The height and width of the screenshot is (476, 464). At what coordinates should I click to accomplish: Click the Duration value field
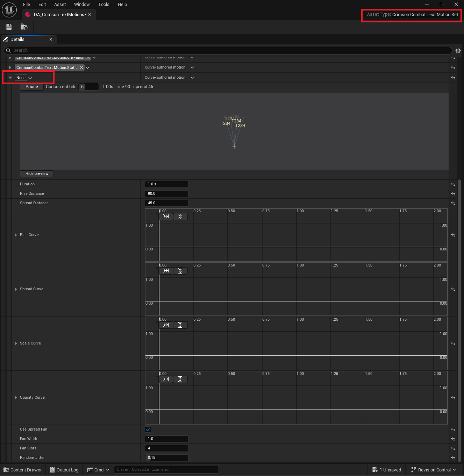tap(166, 184)
